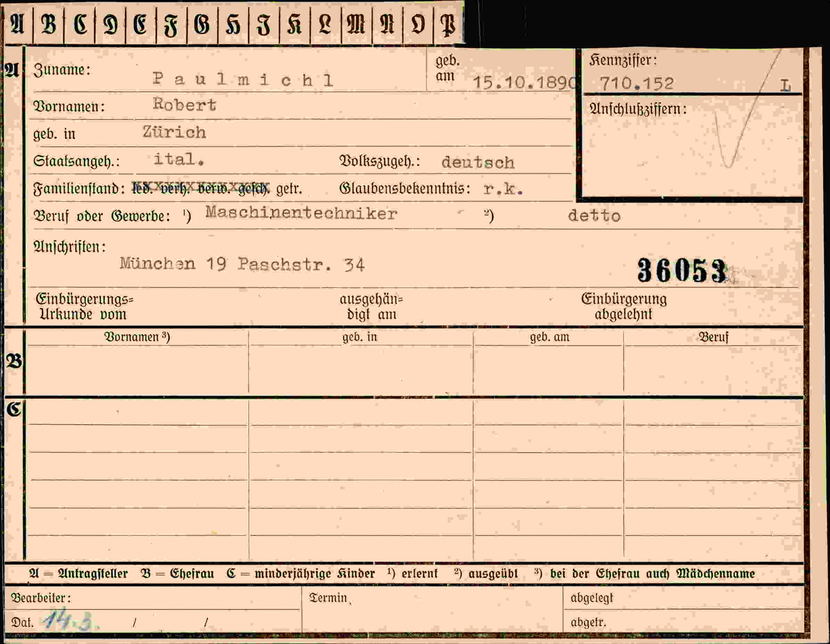Click the 'Einbürgerung abgelehnt' label
This screenshot has height=644, width=830.
click(x=624, y=306)
